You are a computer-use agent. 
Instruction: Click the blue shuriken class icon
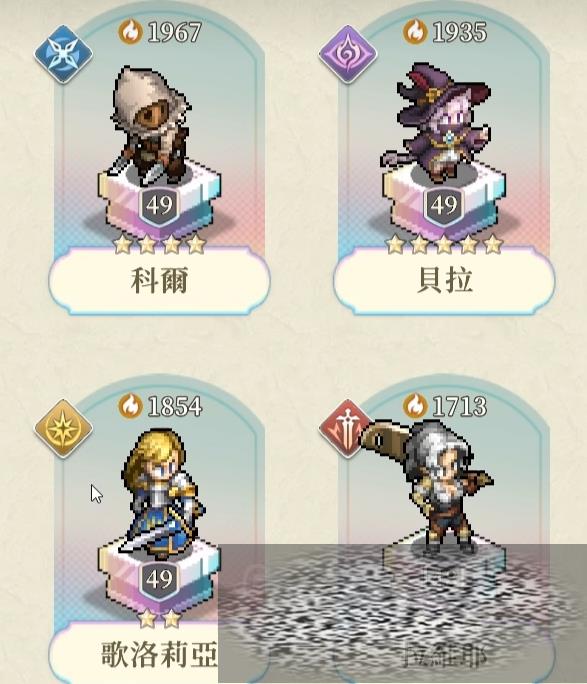pyautogui.click(x=63, y=54)
